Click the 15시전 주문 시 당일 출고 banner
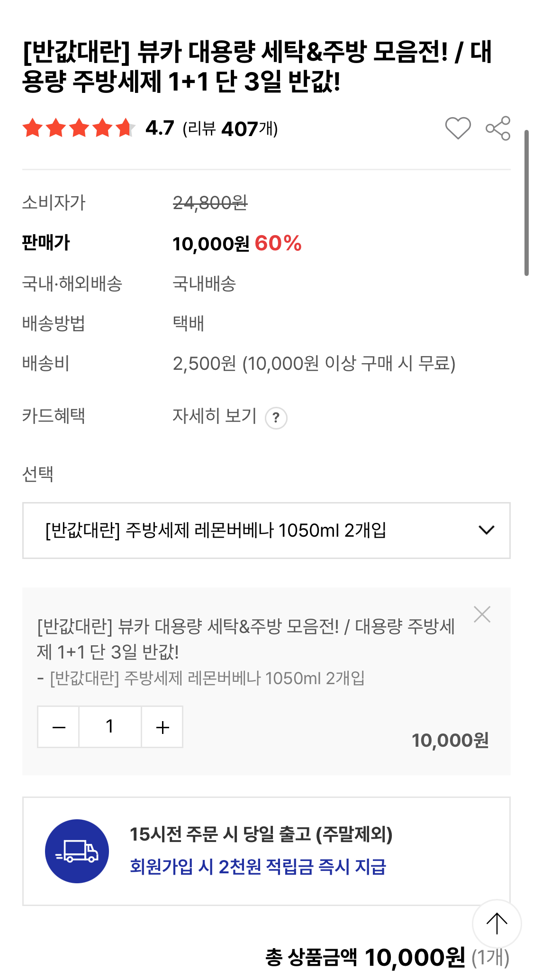Screen dimensions: 533x980 266,851
